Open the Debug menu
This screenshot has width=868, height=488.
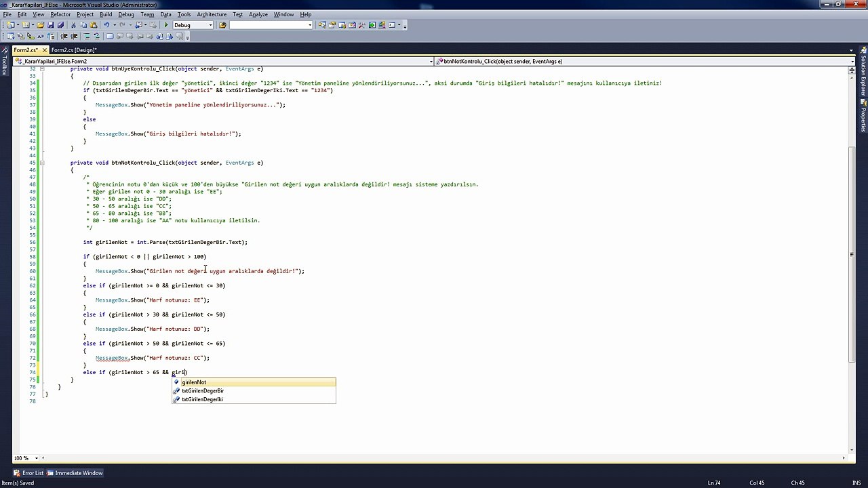126,14
